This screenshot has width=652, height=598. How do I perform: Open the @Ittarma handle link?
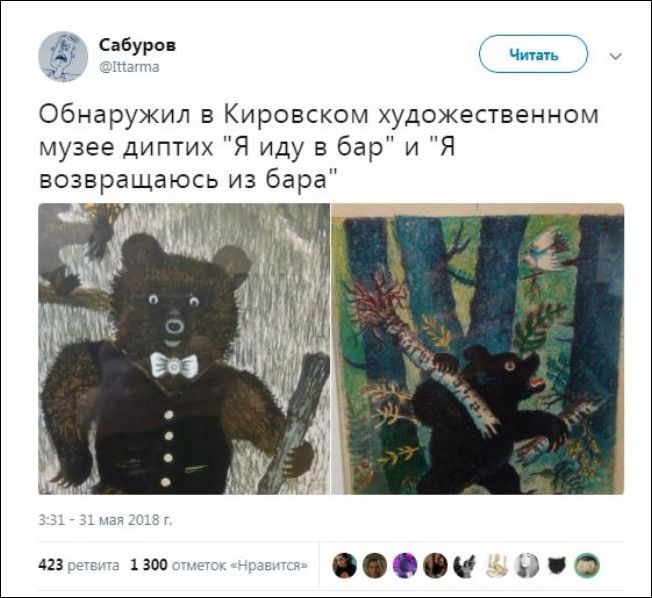[129, 67]
